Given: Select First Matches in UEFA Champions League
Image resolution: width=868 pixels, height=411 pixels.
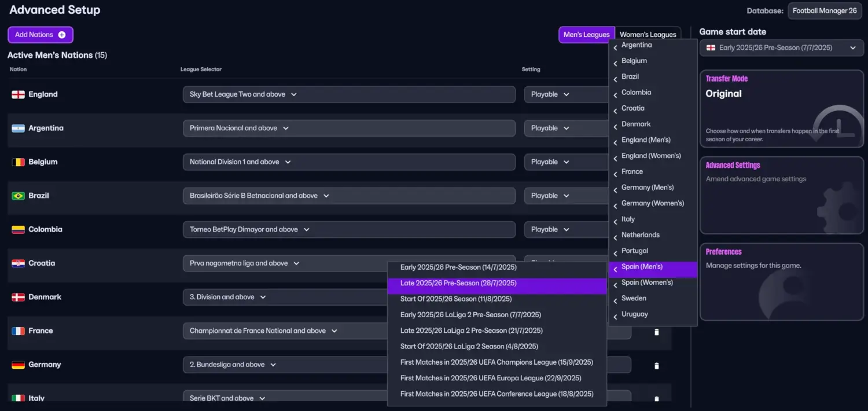Looking at the screenshot, I should (497, 362).
